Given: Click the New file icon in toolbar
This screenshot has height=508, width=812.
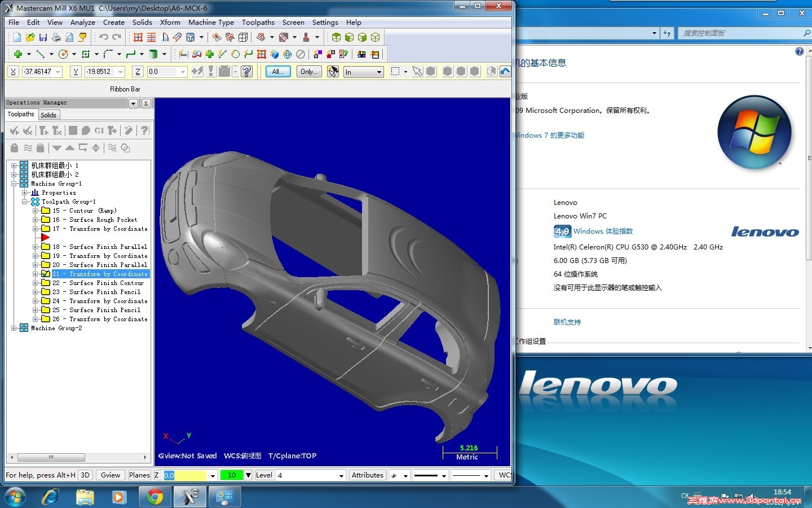Looking at the screenshot, I should (x=17, y=37).
